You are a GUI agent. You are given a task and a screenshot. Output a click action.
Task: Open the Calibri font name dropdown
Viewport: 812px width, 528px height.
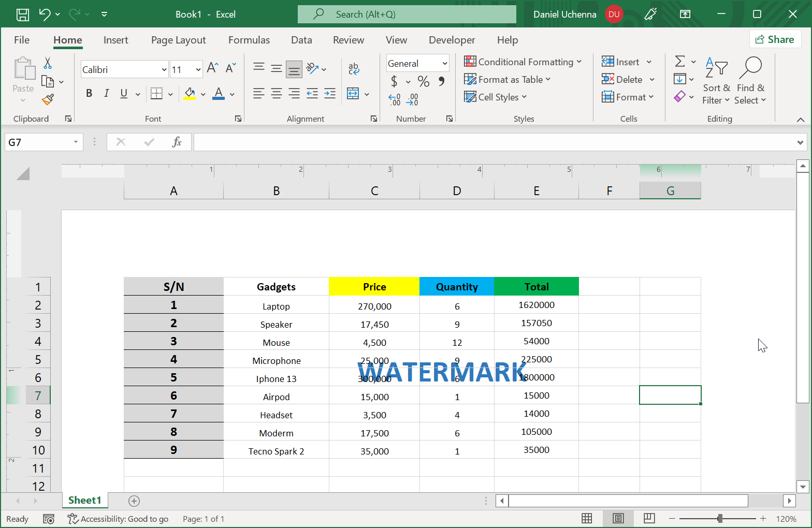(x=124, y=69)
